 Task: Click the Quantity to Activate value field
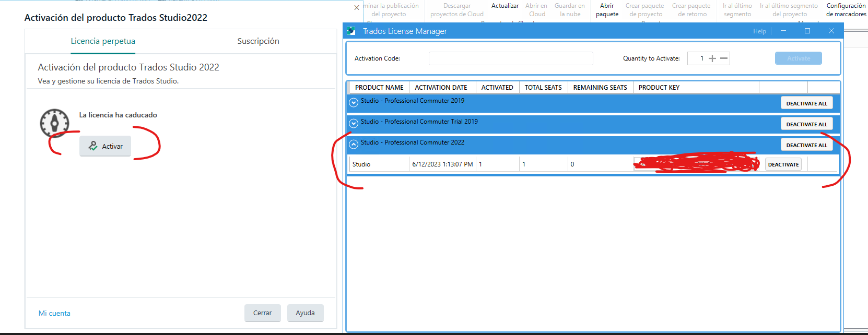pyautogui.click(x=698, y=58)
